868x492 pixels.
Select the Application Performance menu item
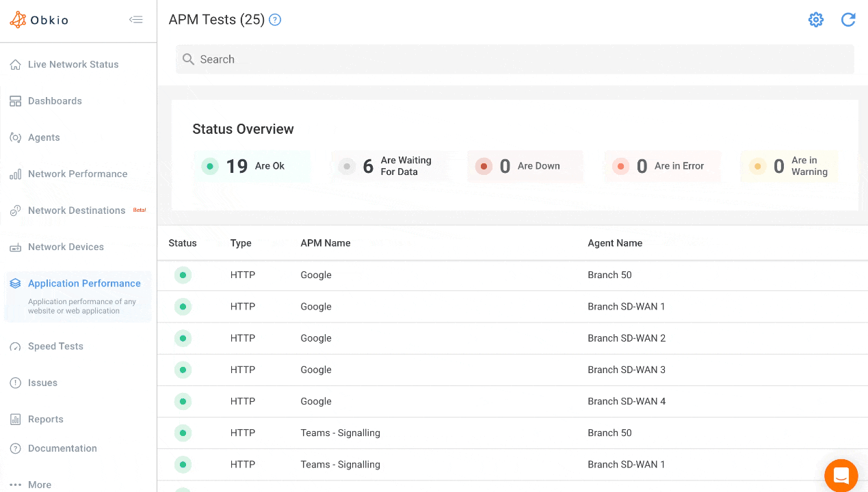(83, 283)
